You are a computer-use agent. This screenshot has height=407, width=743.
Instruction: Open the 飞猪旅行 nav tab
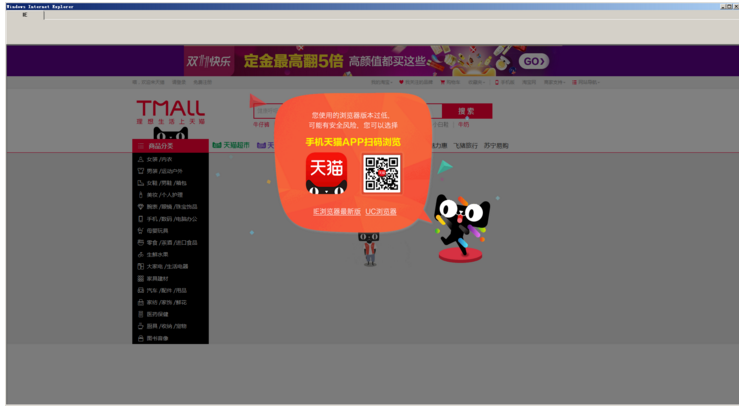[x=465, y=145]
